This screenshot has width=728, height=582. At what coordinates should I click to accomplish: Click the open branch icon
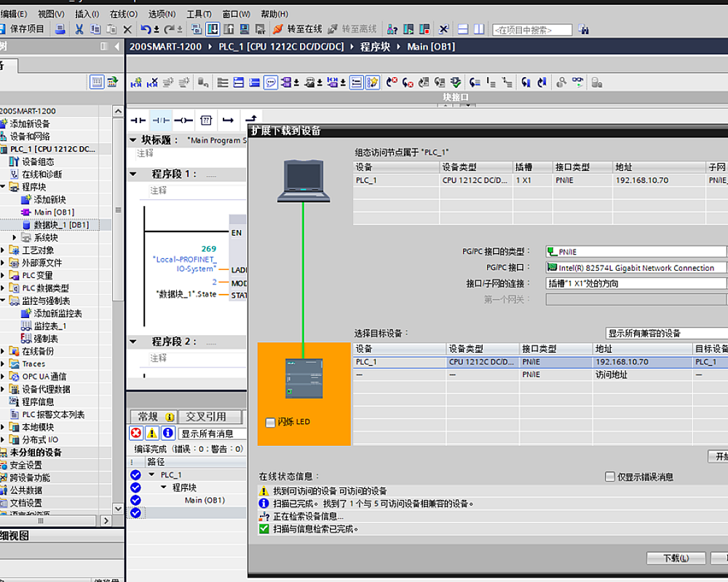click(229, 120)
